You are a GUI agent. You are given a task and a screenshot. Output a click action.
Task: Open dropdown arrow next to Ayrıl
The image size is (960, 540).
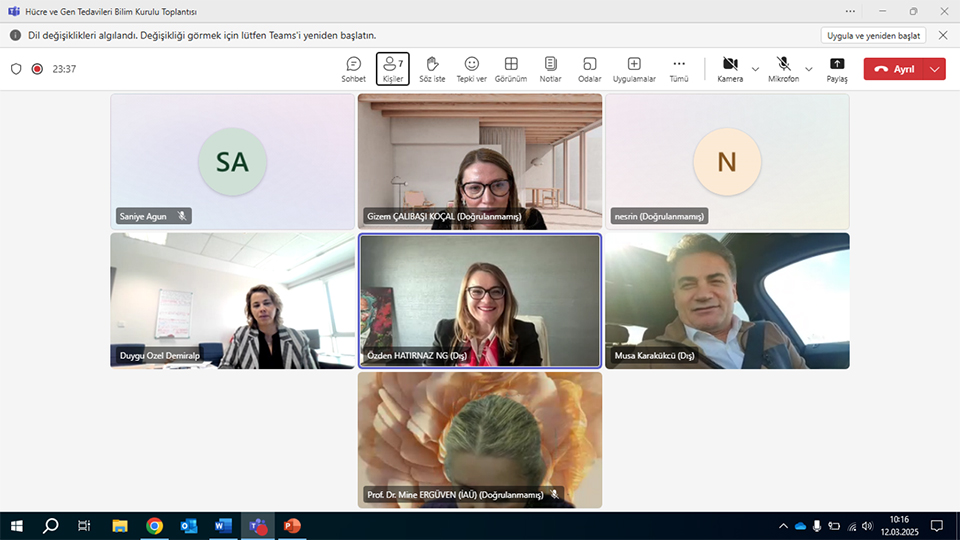(x=935, y=69)
